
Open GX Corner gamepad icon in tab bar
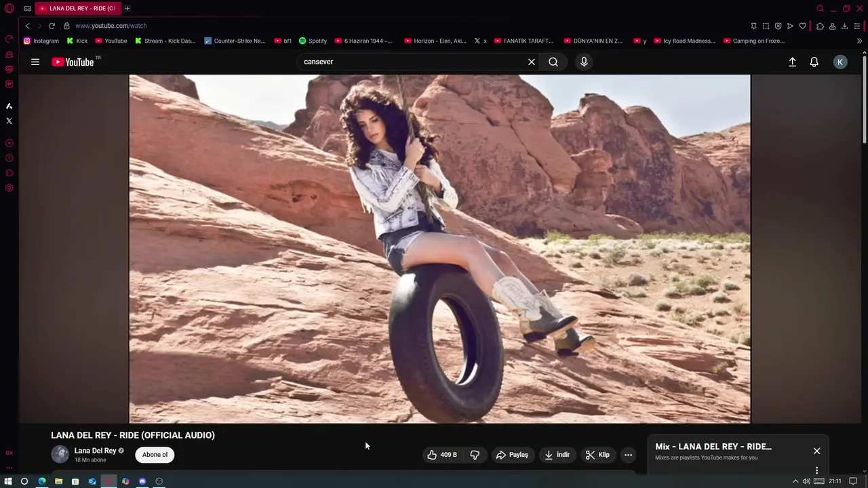point(27,8)
